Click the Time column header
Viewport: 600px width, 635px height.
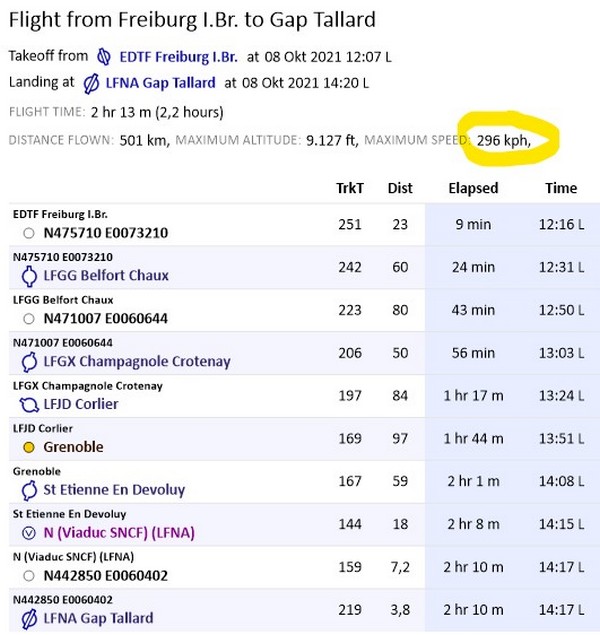pyautogui.click(x=561, y=188)
